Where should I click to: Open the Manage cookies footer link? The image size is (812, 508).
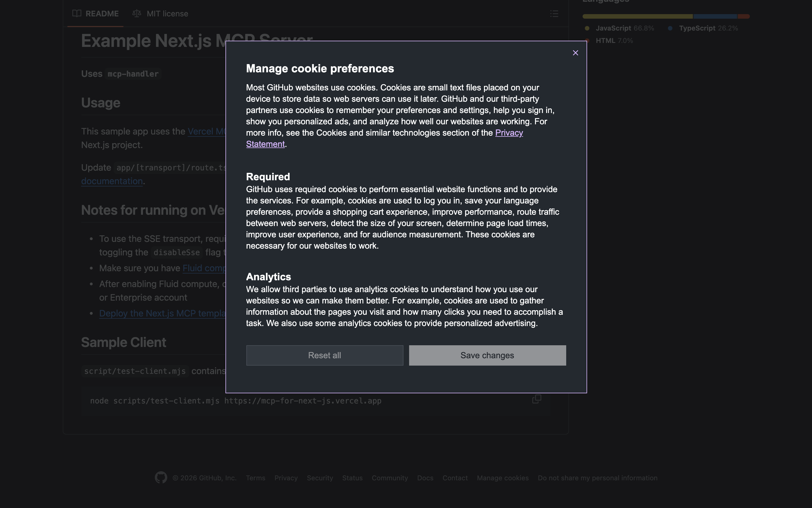[x=502, y=478]
